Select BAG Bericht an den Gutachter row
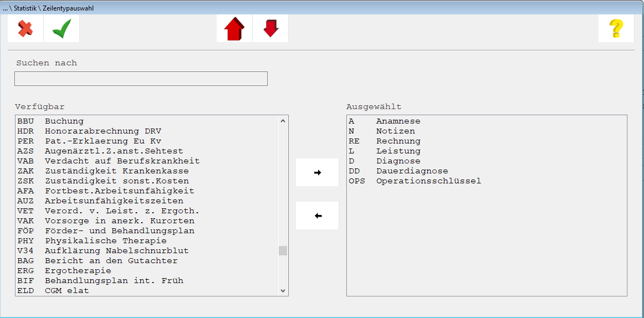The image size is (644, 318). click(x=147, y=260)
